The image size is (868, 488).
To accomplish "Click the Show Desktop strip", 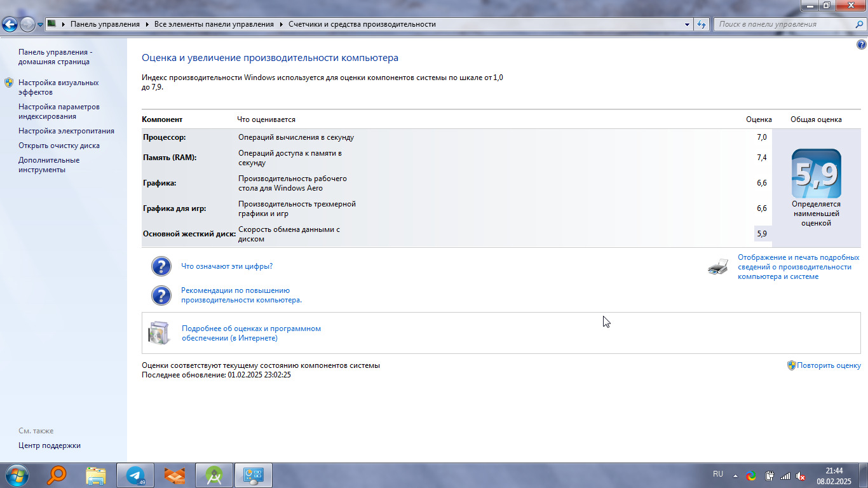I will pyautogui.click(x=863, y=475).
